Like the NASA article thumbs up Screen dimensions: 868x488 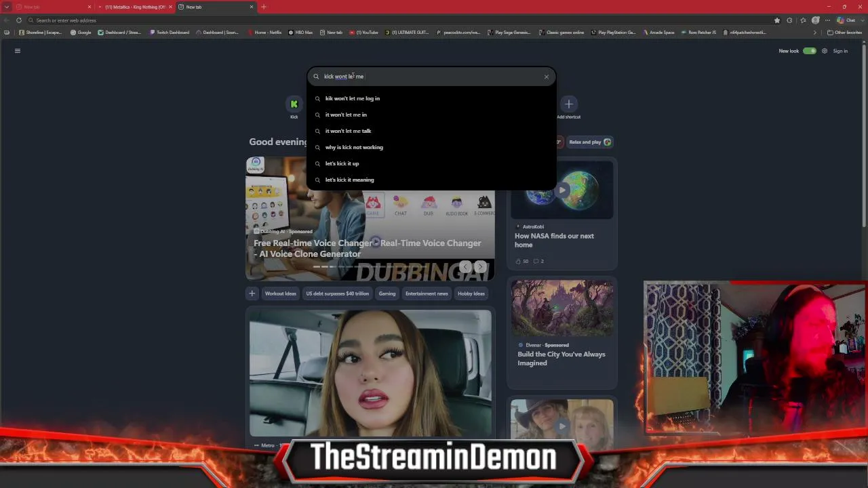(x=521, y=262)
